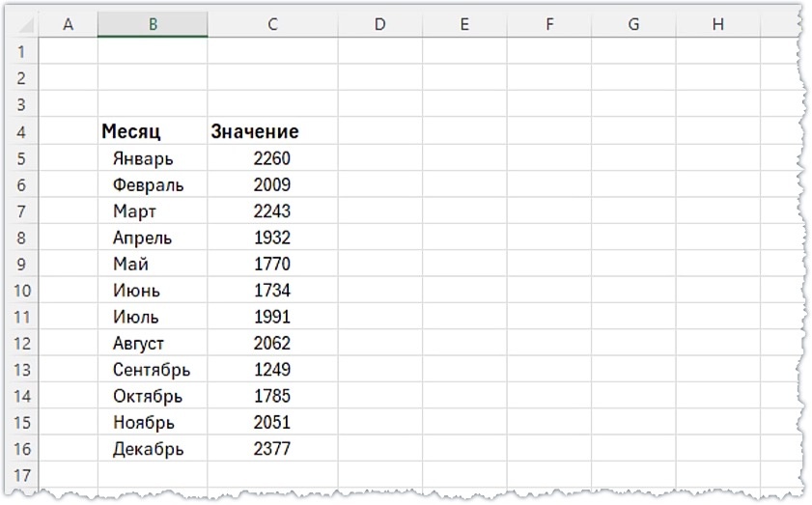Select the 'Август' cell
The height and width of the screenshot is (505, 812).
pyautogui.click(x=153, y=343)
